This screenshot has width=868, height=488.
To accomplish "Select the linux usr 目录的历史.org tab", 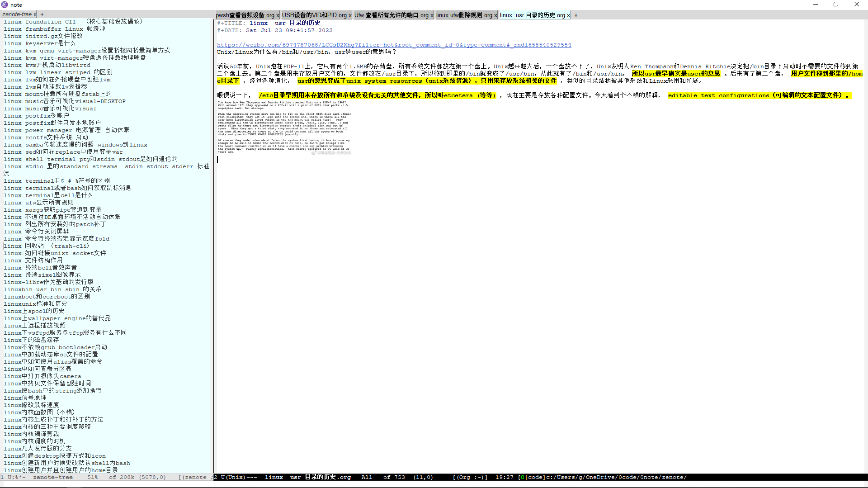I will 533,15.
